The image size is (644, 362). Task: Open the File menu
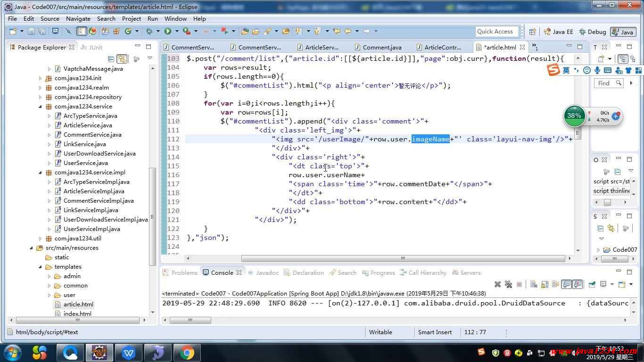click(x=12, y=18)
